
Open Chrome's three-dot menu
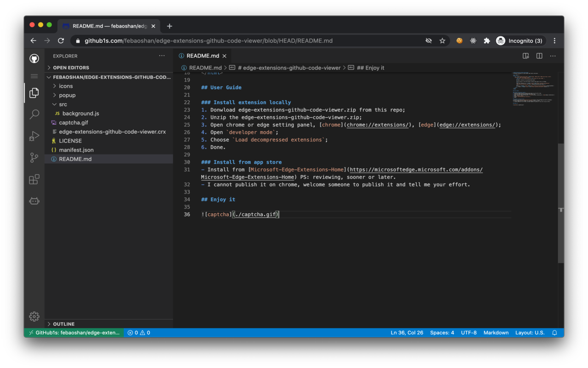click(x=554, y=41)
